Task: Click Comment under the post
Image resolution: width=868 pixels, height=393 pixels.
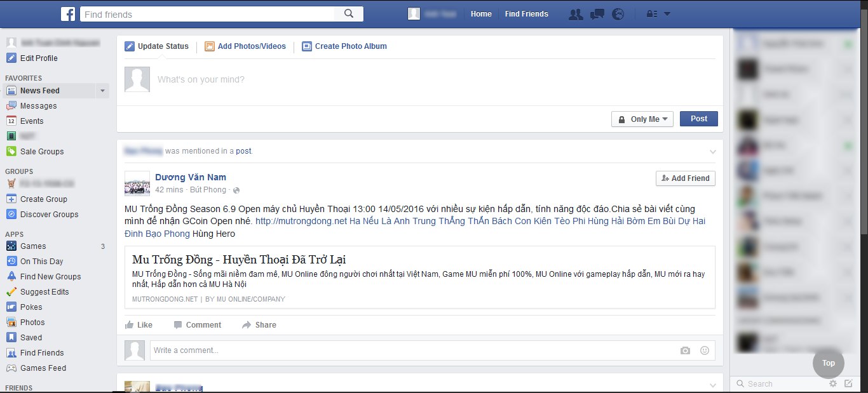Action: point(197,325)
